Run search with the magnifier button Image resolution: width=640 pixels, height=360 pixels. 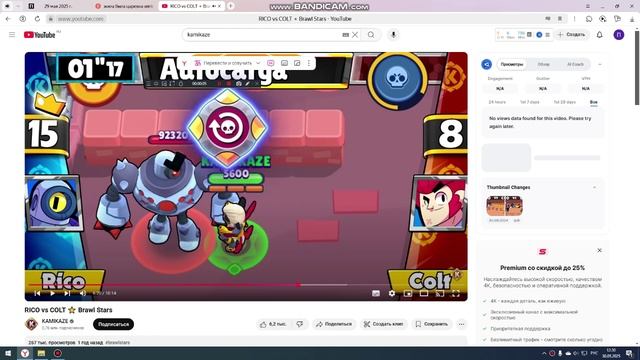[371, 35]
